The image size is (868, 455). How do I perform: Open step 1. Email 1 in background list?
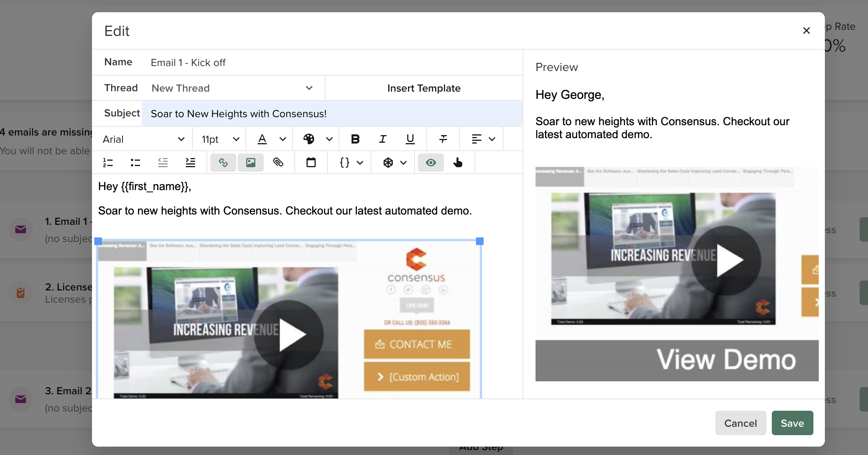click(68, 221)
